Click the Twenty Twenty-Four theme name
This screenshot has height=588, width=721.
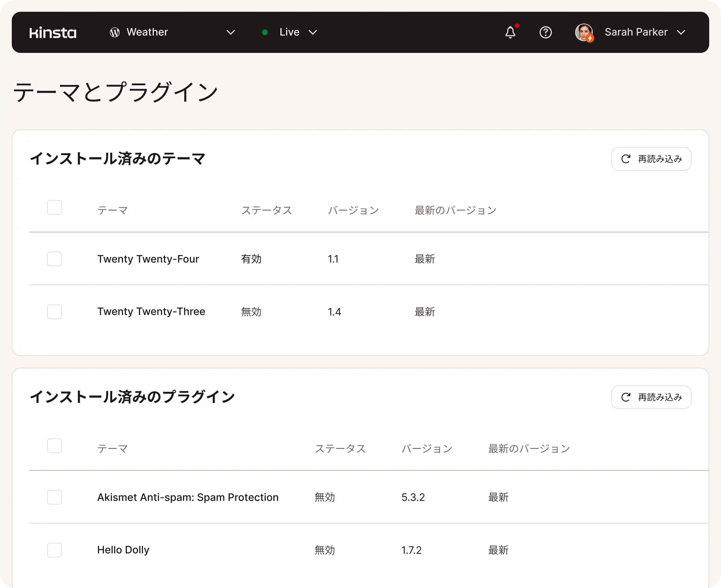pyautogui.click(x=148, y=259)
